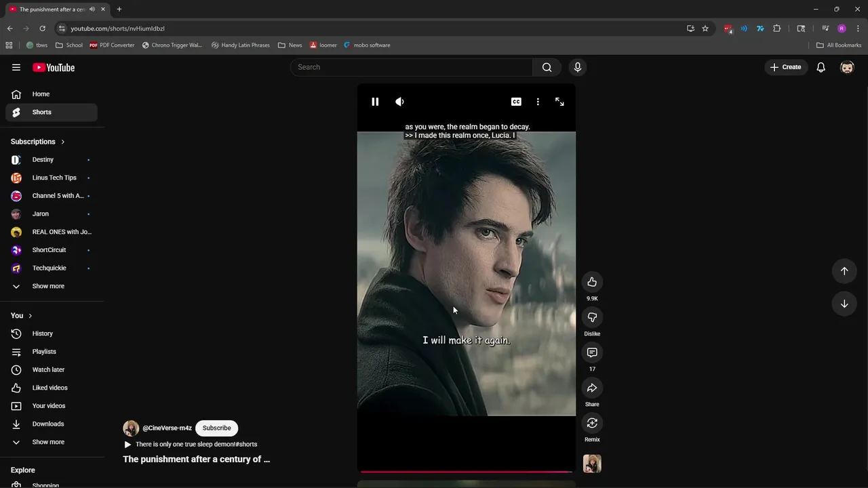Go to the next Short with down arrow
Image resolution: width=868 pixels, height=488 pixels.
pos(844,304)
